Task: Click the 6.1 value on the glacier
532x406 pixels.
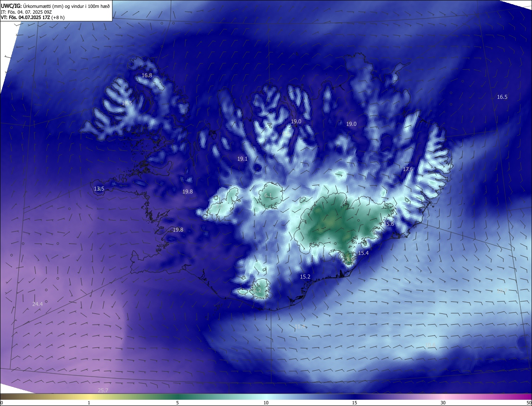Action: click(268, 195)
